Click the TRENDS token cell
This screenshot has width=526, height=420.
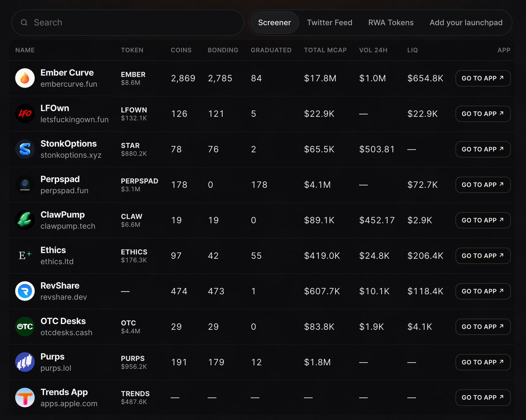tap(135, 398)
